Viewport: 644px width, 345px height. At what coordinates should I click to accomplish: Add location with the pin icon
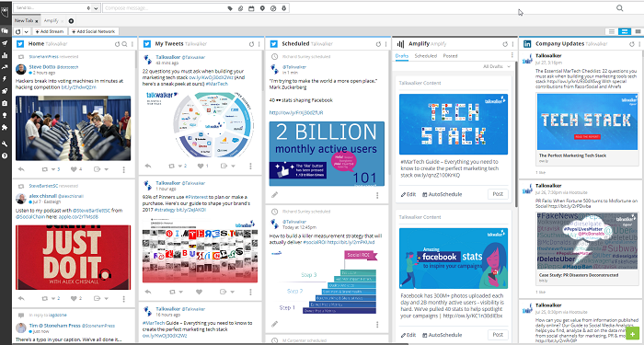click(x=262, y=8)
